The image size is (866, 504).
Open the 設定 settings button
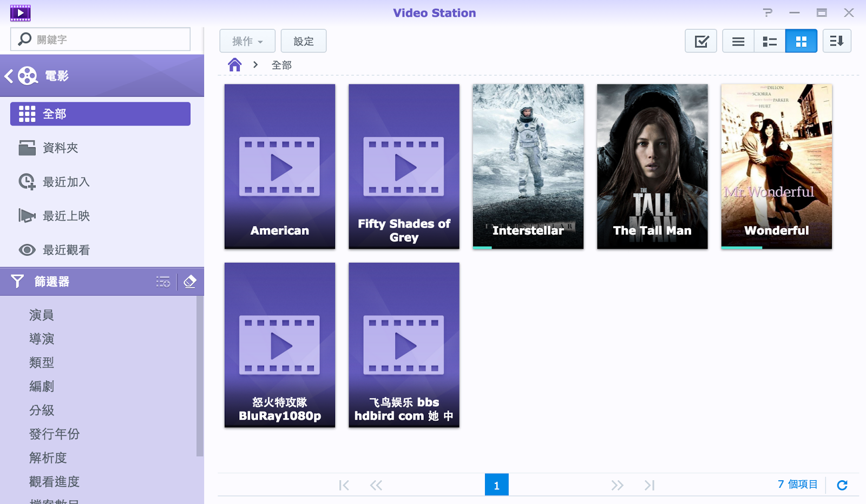304,41
